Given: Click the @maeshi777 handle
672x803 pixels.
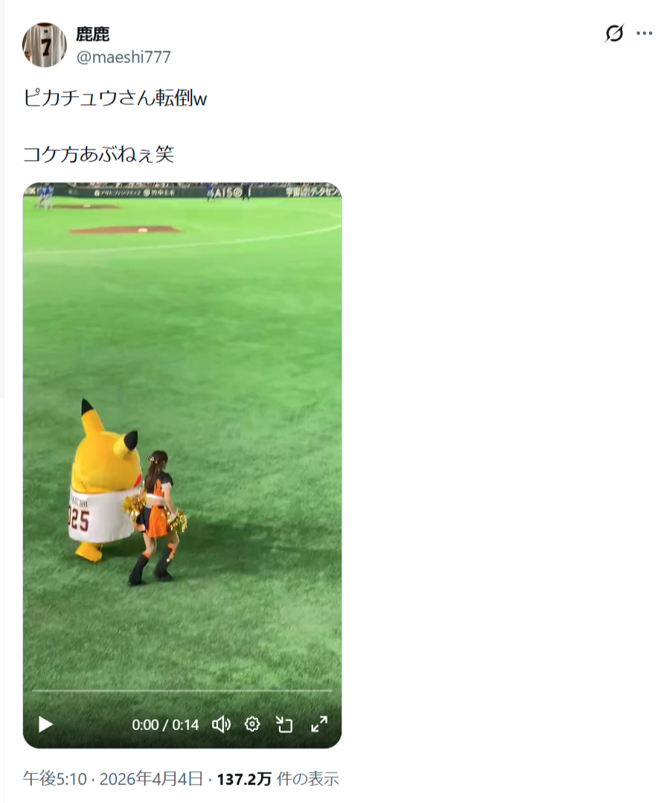Looking at the screenshot, I should (124, 57).
